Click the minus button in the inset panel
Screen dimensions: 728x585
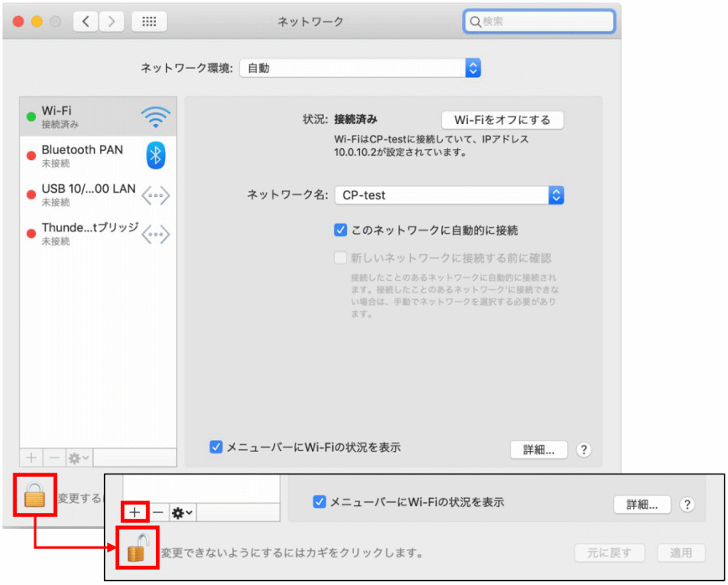tap(158, 512)
